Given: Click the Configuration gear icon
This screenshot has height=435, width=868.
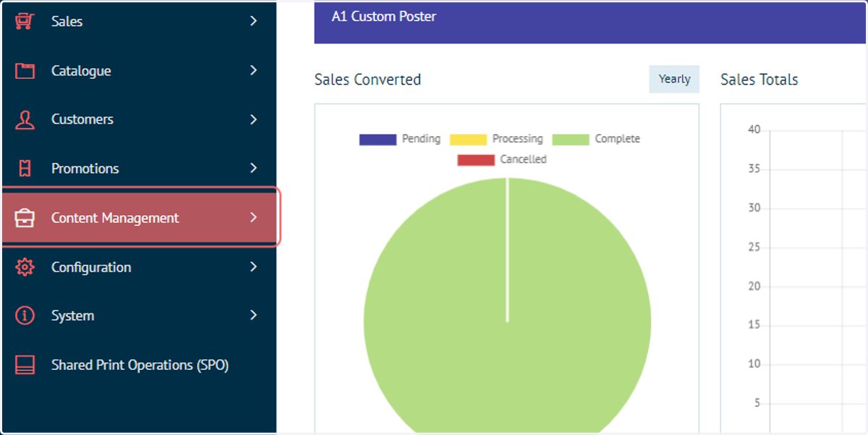Looking at the screenshot, I should point(25,267).
